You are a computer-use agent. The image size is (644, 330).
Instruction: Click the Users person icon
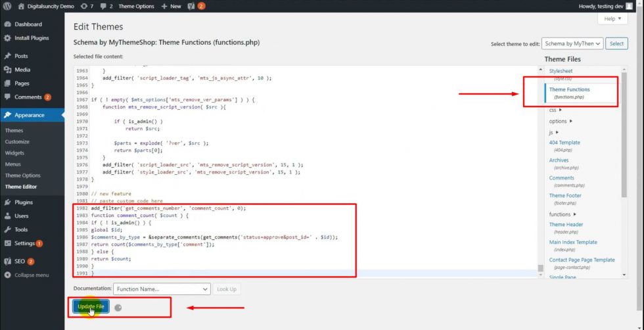click(x=7, y=216)
